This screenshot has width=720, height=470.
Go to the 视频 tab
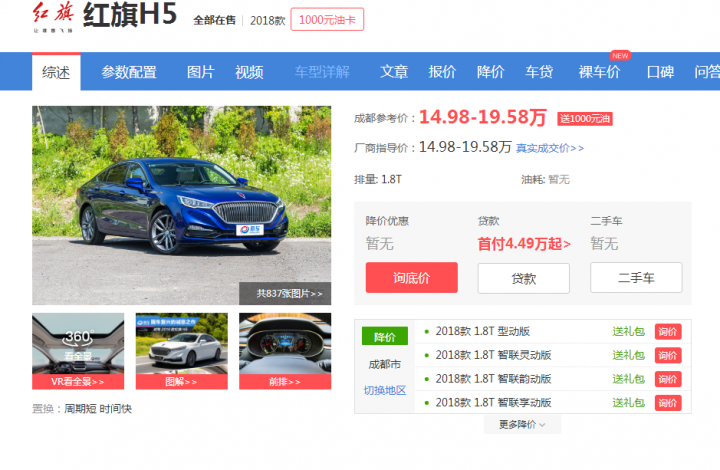[249, 72]
